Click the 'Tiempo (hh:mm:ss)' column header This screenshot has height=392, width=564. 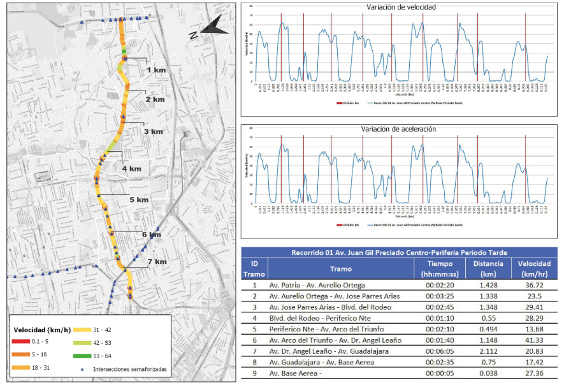(x=440, y=269)
